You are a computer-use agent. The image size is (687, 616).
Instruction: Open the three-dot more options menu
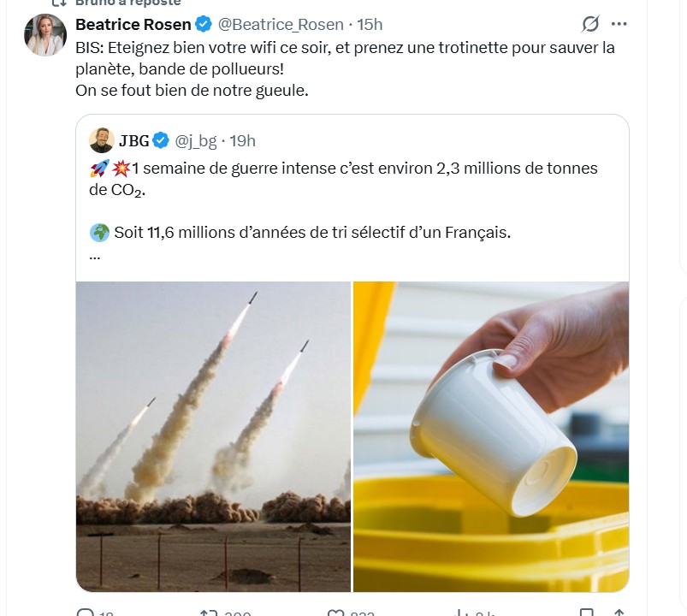click(x=619, y=24)
